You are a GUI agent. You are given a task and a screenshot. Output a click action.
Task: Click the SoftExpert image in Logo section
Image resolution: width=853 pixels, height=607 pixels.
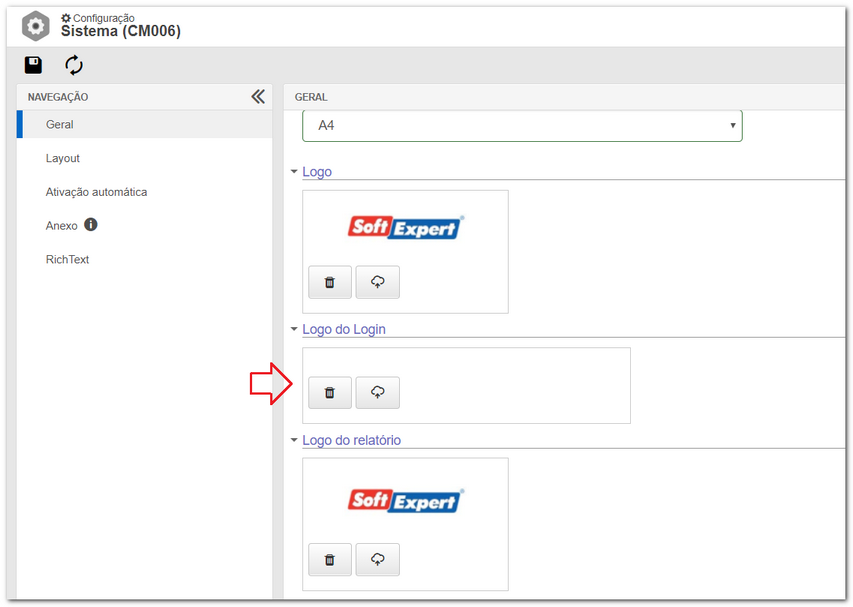pyautogui.click(x=405, y=227)
